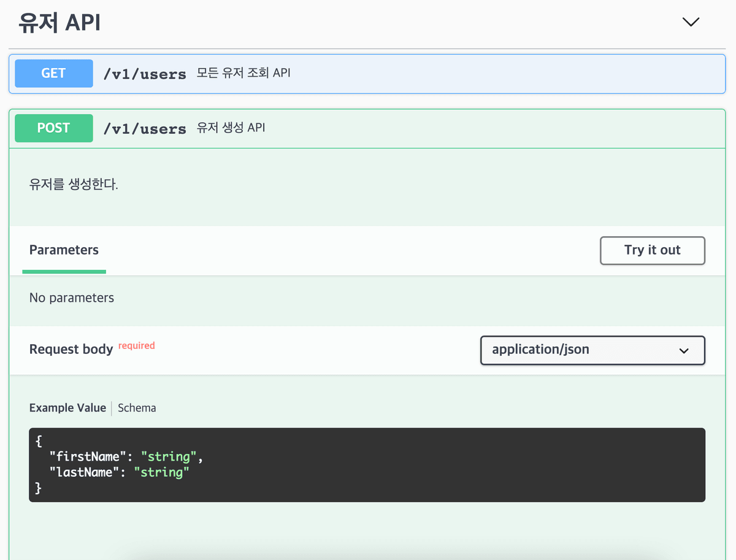The width and height of the screenshot is (736, 560).
Task: Select the Parameters tab
Action: pyautogui.click(x=64, y=250)
